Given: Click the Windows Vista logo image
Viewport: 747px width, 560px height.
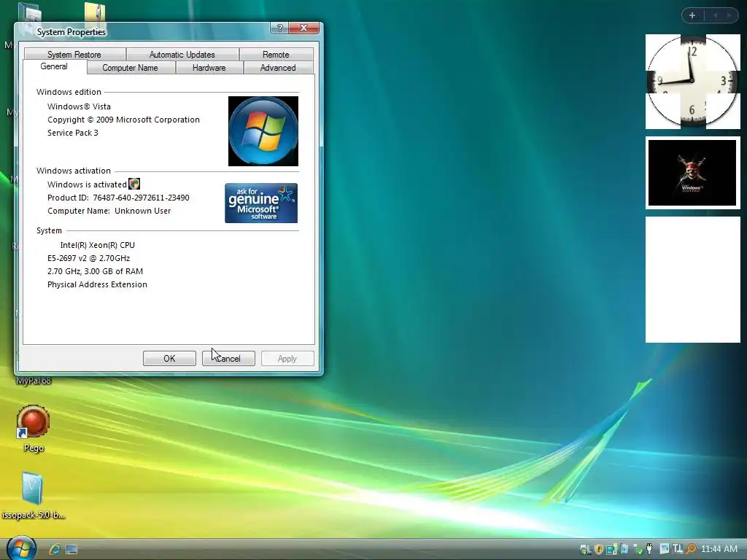Looking at the screenshot, I should coord(263,131).
